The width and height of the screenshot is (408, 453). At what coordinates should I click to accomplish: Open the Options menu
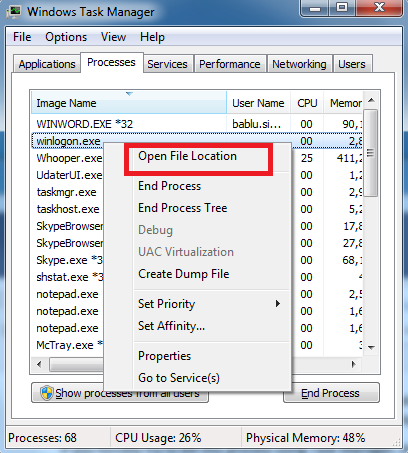pyautogui.click(x=66, y=37)
